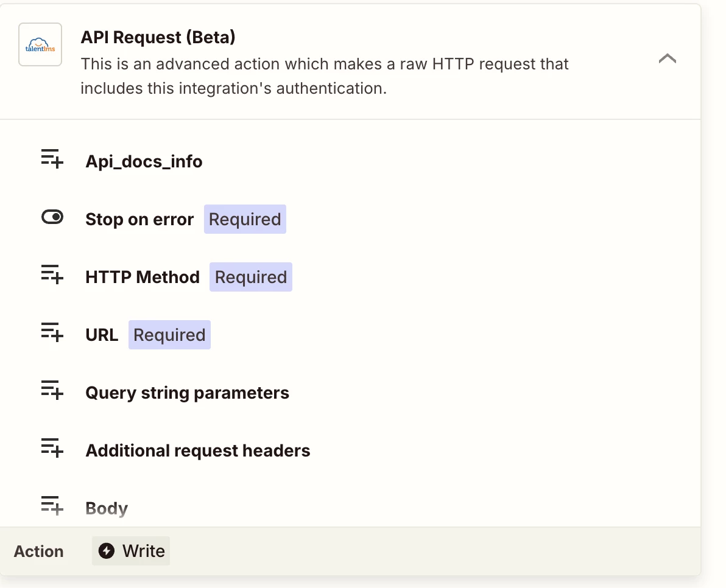Click the lightning bolt Write icon
This screenshot has height=588, width=726.
point(107,551)
